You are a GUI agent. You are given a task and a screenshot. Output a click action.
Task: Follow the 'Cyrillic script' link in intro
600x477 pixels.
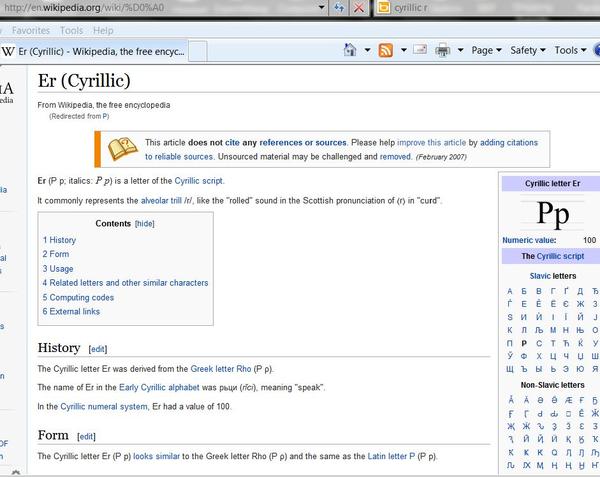(199, 181)
